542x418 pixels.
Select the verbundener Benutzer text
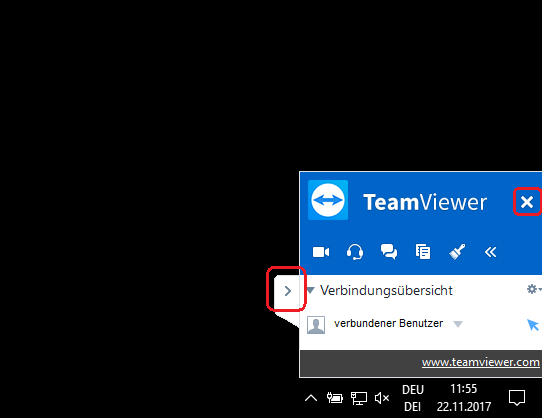(x=388, y=323)
